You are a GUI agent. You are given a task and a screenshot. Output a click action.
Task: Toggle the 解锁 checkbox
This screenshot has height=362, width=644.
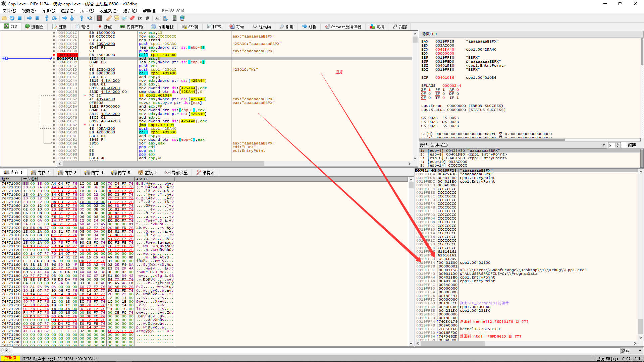click(x=624, y=145)
